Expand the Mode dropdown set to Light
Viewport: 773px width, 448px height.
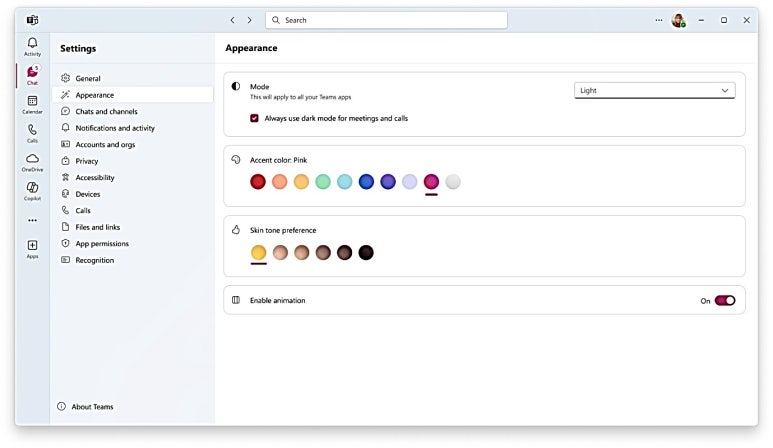tap(654, 90)
